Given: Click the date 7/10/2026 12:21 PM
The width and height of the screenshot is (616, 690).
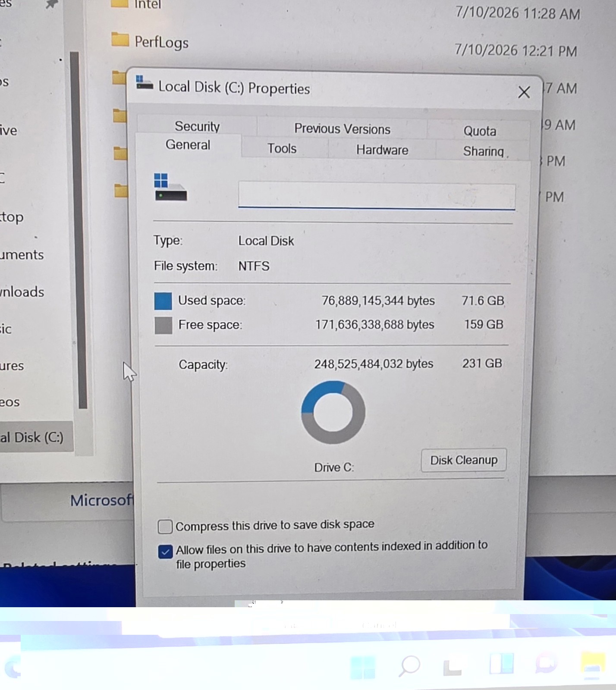Looking at the screenshot, I should point(515,50).
